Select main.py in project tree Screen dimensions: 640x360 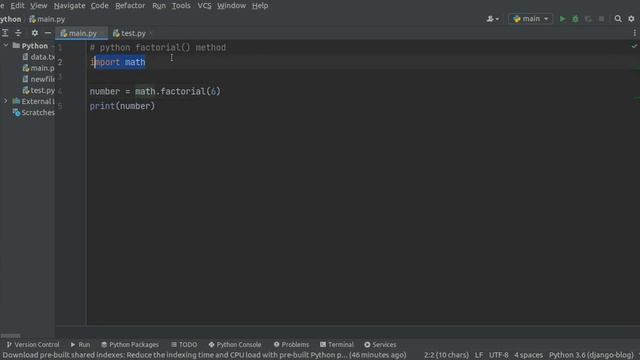coord(39,68)
